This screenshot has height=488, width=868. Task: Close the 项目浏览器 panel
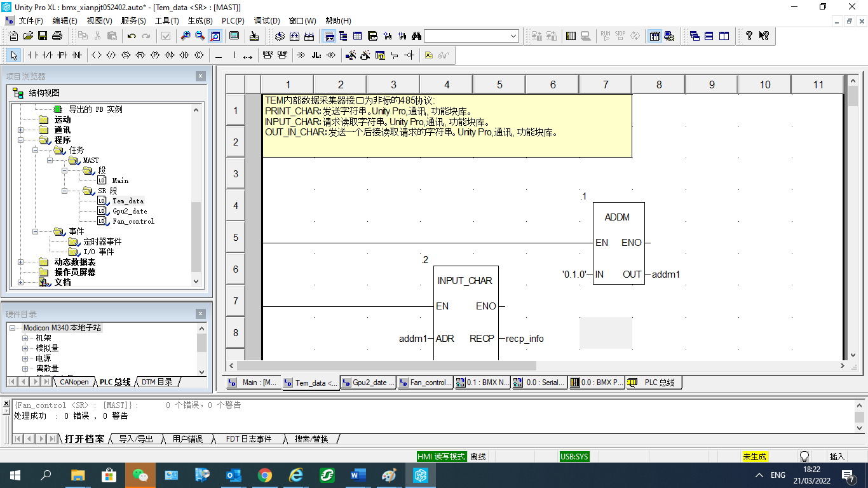[201, 76]
